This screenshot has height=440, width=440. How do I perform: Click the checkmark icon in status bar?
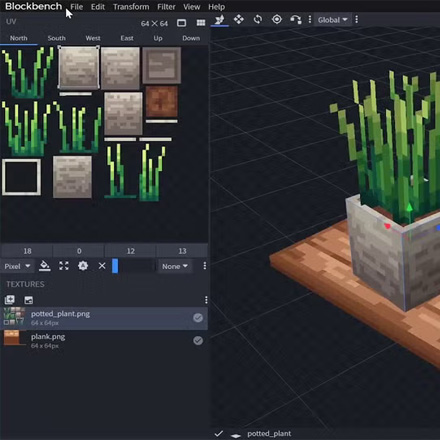pos(219,434)
